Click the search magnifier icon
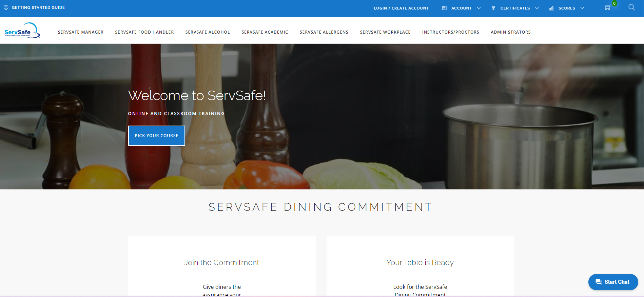The height and width of the screenshot is (297, 644). click(x=631, y=7)
